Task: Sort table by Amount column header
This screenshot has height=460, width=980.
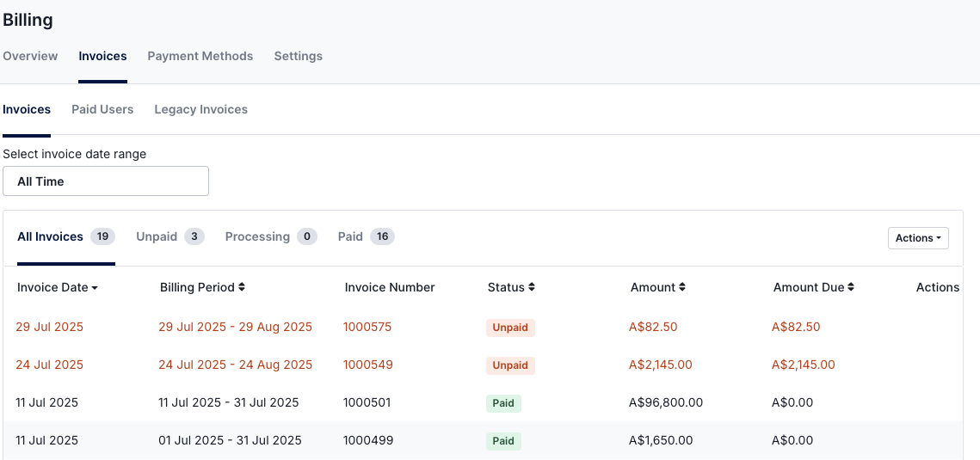Action: click(x=658, y=287)
